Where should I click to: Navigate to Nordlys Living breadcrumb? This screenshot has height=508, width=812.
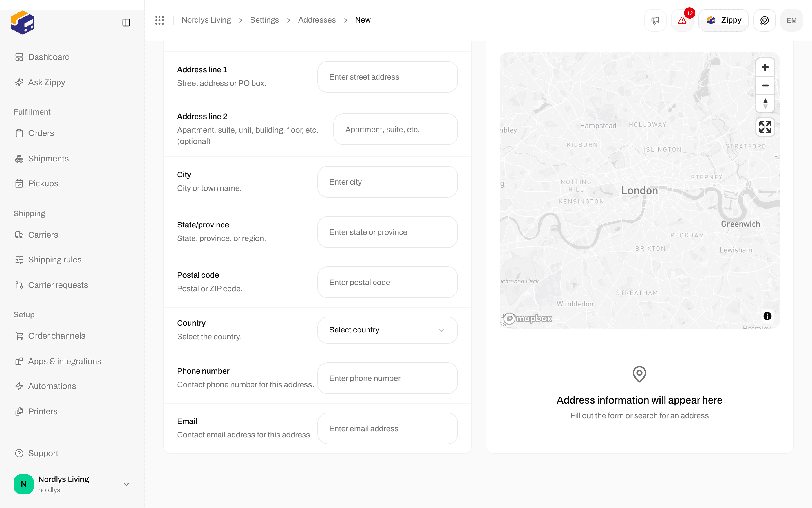(x=206, y=20)
